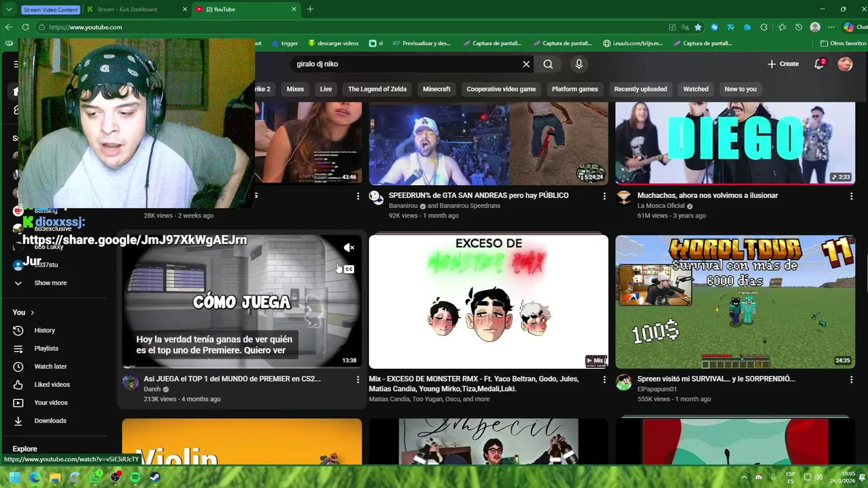Open options for Spreen visitó mi SURVIVAL video

[851, 380]
